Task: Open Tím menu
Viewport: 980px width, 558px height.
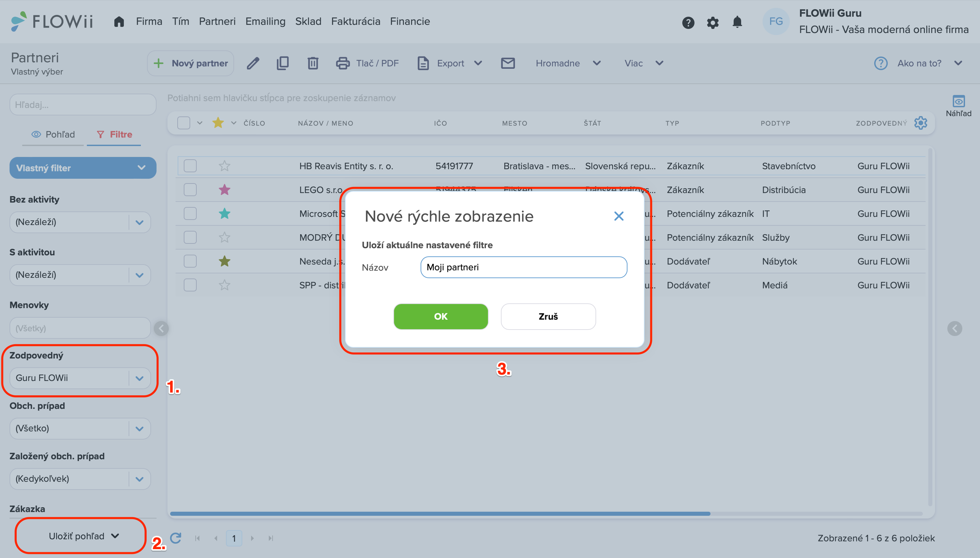Action: pos(180,21)
